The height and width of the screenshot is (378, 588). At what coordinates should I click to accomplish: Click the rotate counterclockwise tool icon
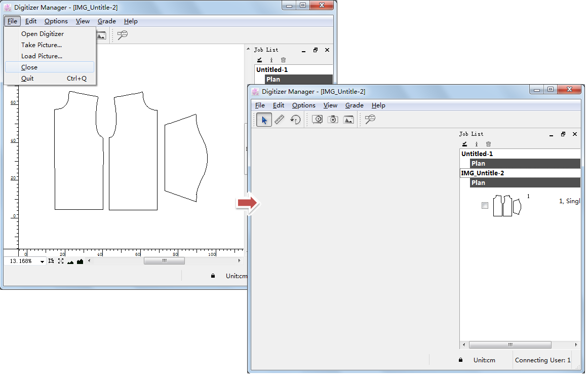pyautogui.click(x=295, y=120)
